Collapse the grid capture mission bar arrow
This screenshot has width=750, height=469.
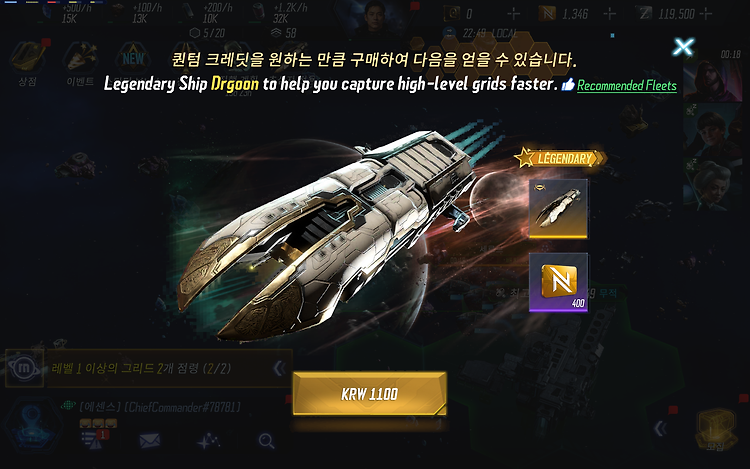(279, 368)
